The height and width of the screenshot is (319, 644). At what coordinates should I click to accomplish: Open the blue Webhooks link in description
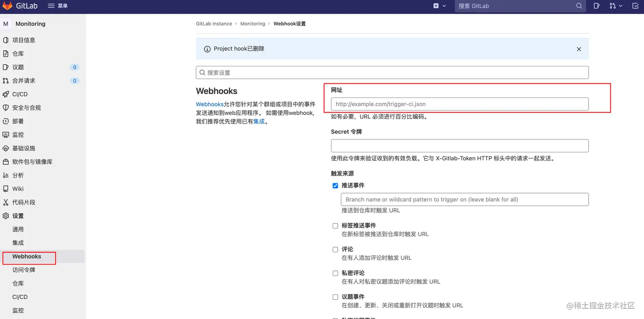coord(210,104)
